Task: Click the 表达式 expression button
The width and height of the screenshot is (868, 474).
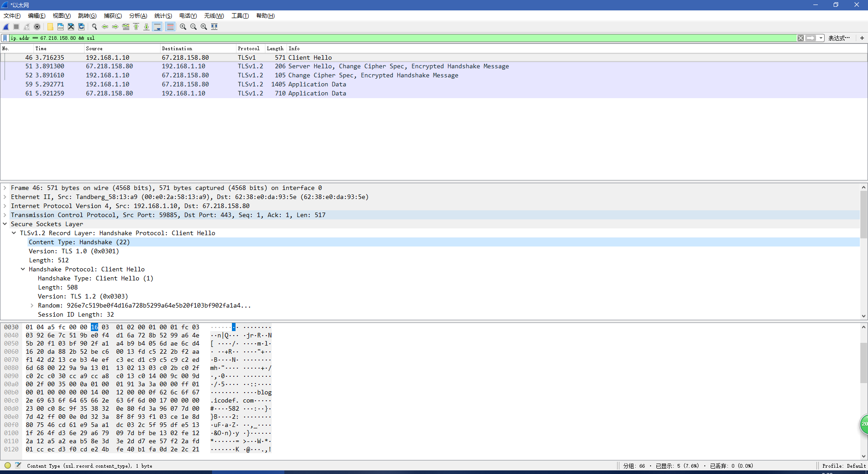Action: (x=839, y=38)
